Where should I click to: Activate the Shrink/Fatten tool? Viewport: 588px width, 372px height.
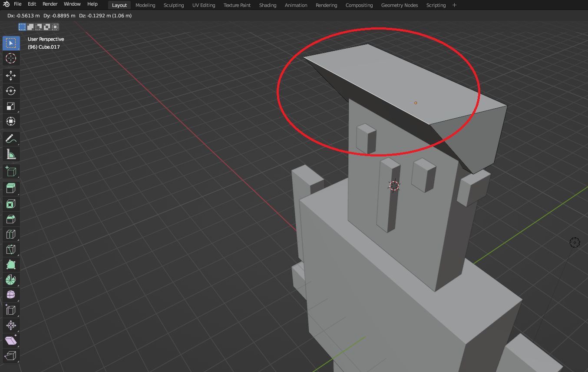(11, 325)
